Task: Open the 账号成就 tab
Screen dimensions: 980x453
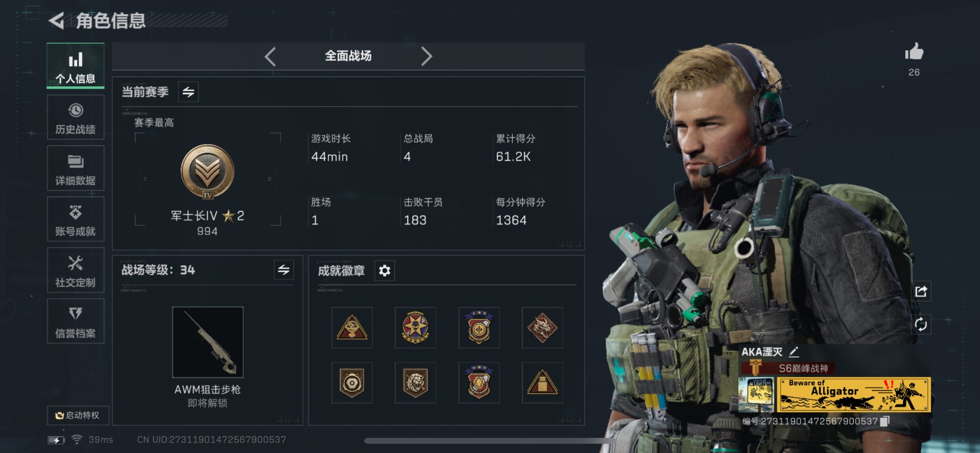Action: pyautogui.click(x=76, y=219)
